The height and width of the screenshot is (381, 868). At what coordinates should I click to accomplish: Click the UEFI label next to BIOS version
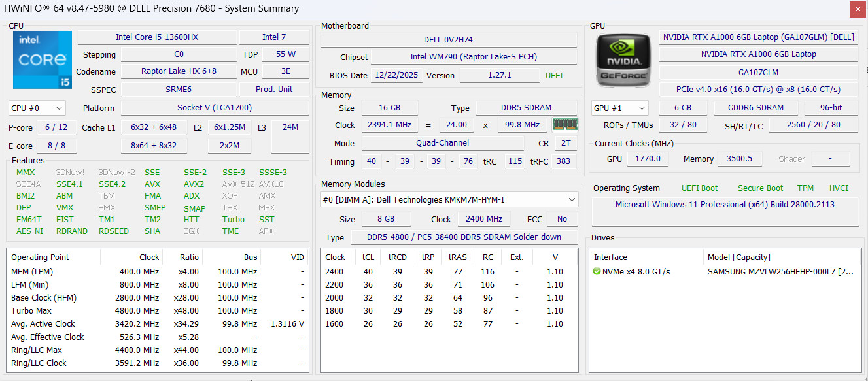click(553, 75)
